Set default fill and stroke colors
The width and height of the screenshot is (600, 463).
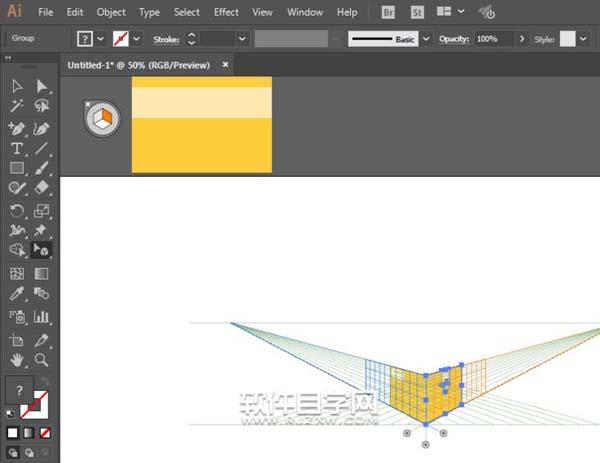pos(10,414)
